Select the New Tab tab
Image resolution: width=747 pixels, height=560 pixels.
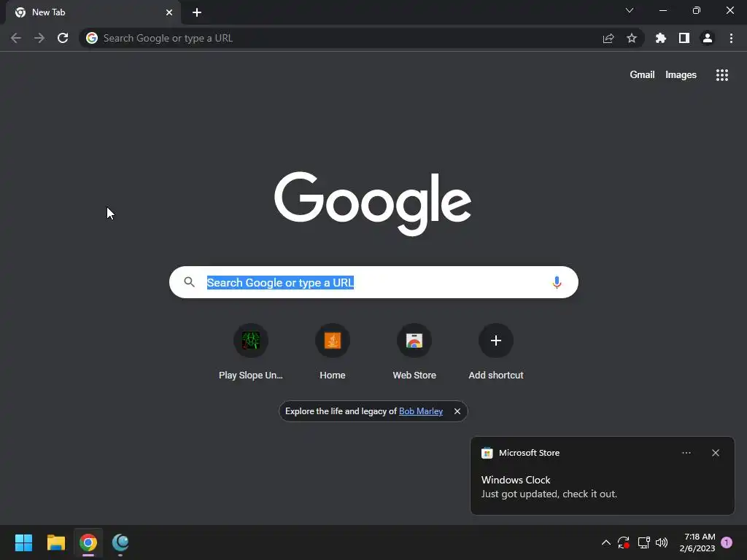coord(93,12)
